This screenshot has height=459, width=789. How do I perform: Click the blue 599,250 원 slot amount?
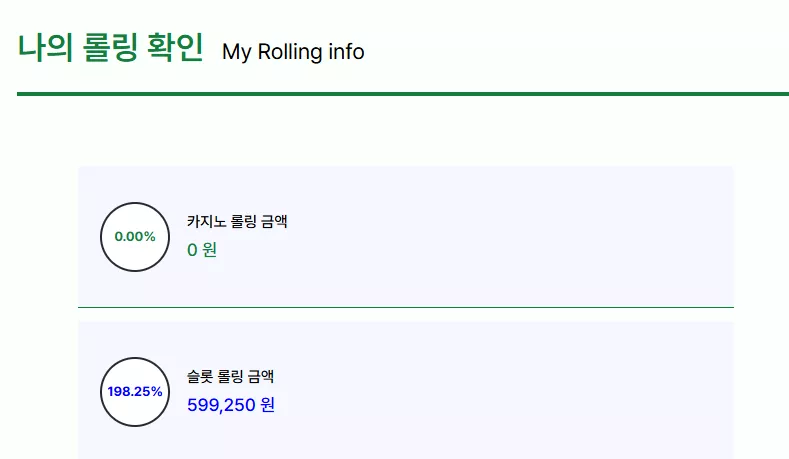[231, 405]
